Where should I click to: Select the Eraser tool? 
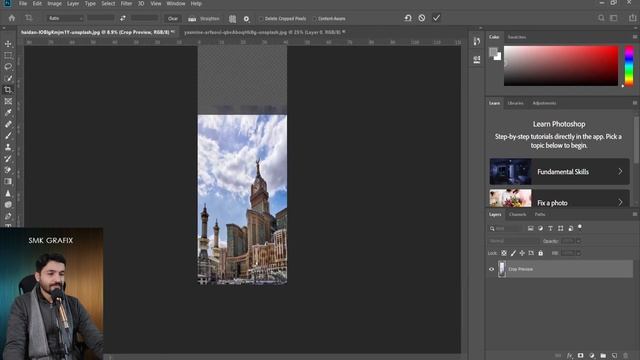click(8, 170)
